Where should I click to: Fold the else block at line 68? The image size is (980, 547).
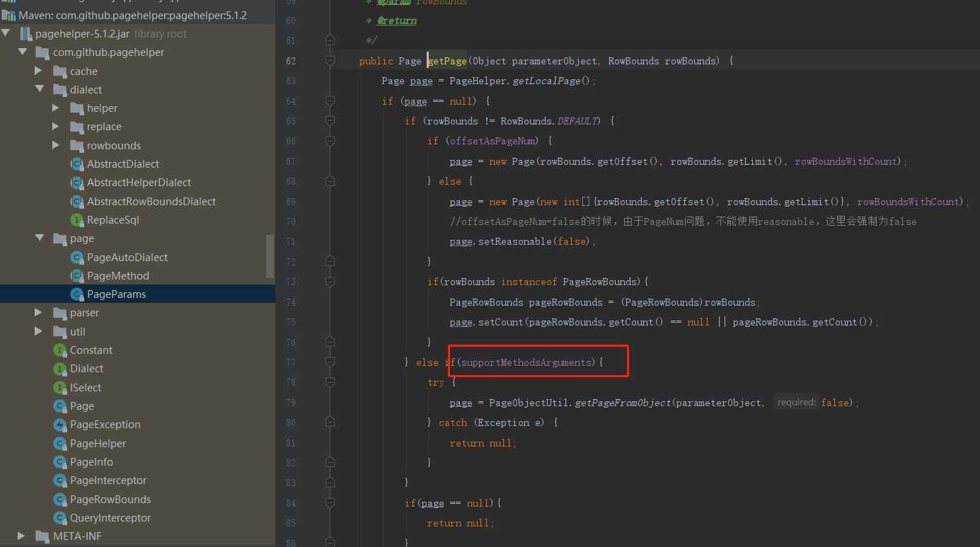coord(330,182)
